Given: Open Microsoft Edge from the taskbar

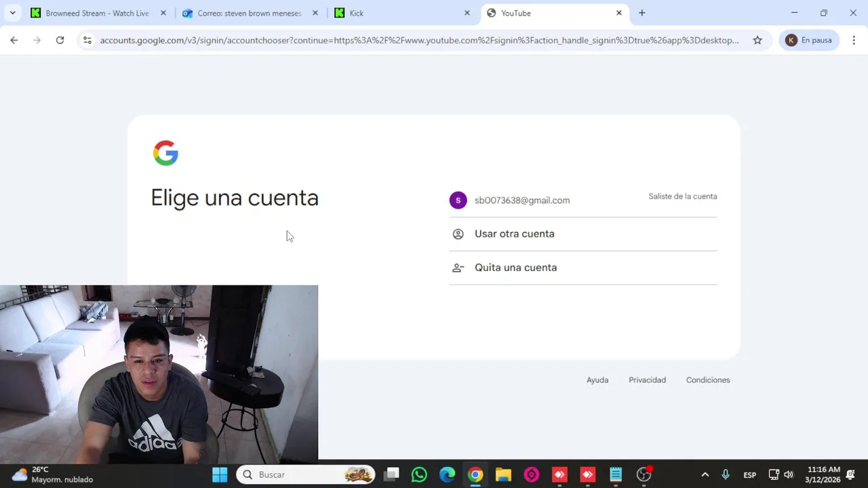Looking at the screenshot, I should point(447,474).
